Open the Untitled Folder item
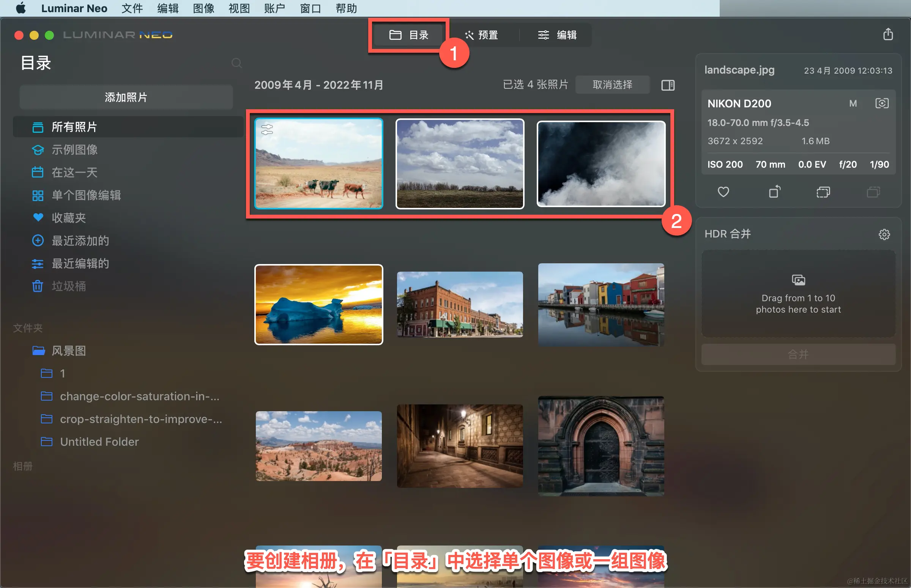The width and height of the screenshot is (911, 588). [99, 442]
